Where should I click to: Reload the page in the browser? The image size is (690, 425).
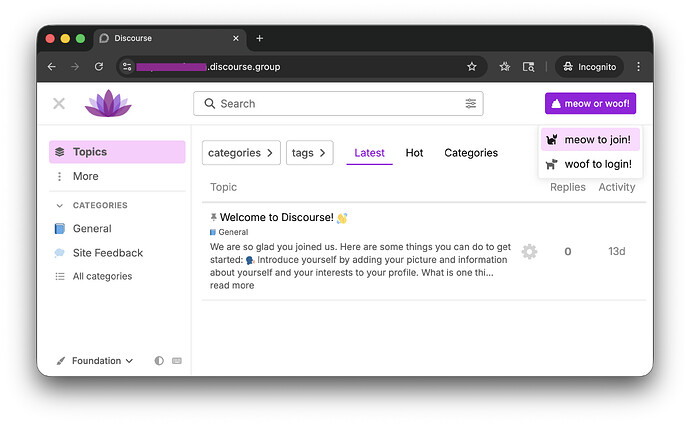99,67
